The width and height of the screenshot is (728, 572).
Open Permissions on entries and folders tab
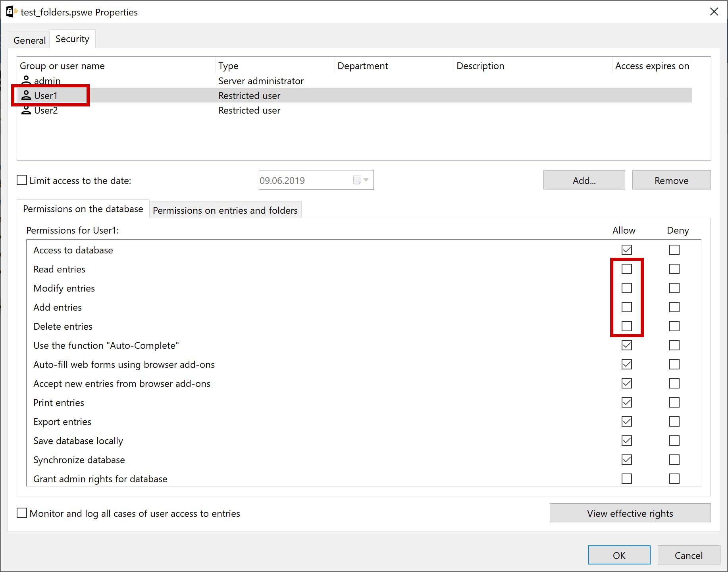pos(225,210)
